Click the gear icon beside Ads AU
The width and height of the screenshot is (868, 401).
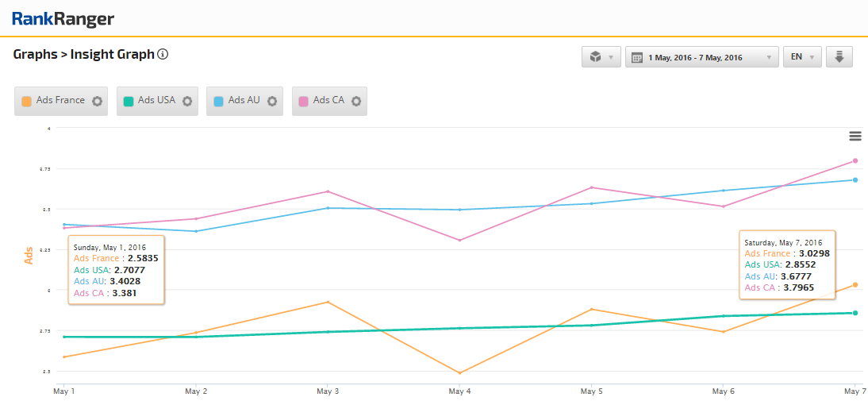coord(272,101)
